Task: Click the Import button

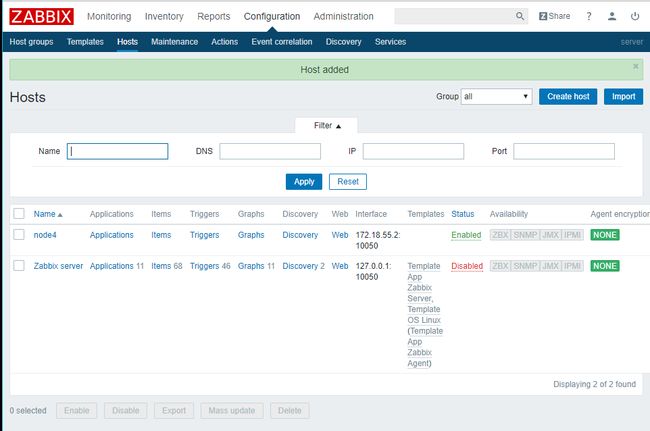Action: click(x=623, y=97)
